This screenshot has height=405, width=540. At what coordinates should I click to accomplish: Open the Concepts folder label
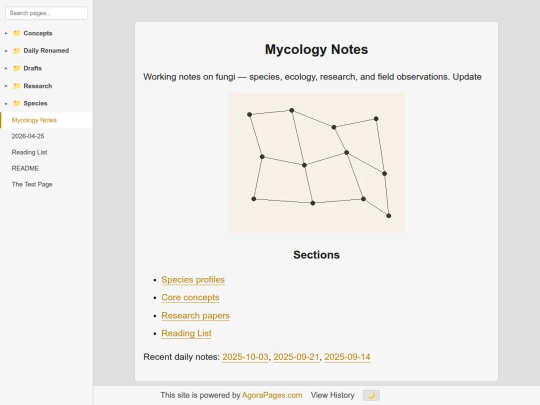pos(38,33)
